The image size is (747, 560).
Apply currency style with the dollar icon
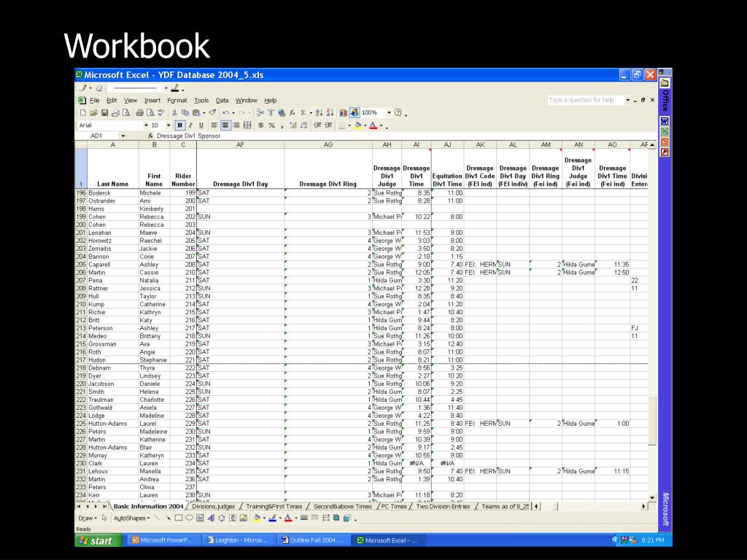point(261,125)
